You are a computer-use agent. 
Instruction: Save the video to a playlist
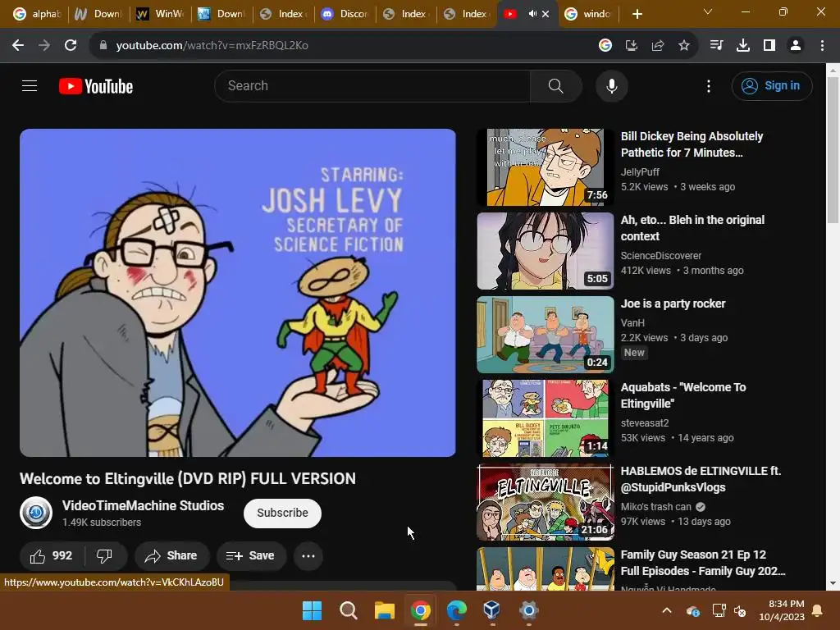251,556
